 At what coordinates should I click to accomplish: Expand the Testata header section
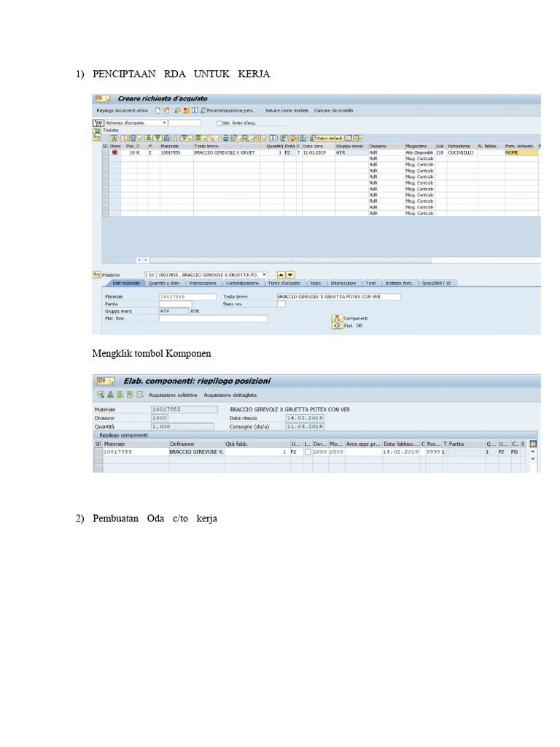(97, 130)
